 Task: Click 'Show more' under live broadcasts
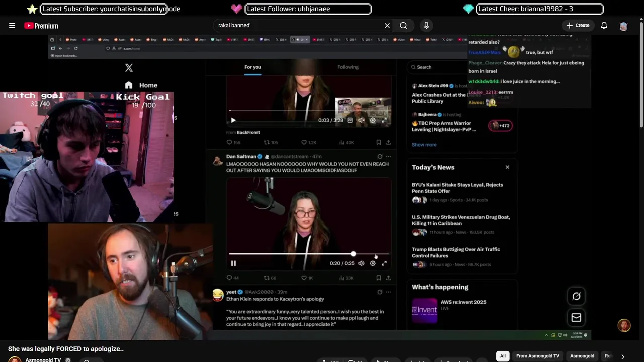point(424,145)
